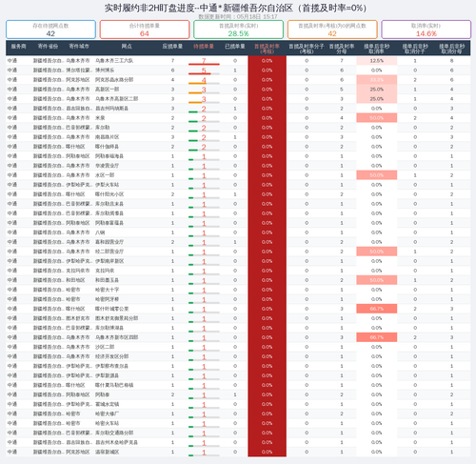Click the 首揽及时率分子(考核) column header
Image resolution: width=476 pixels, height=464 pixels.
(x=307, y=49)
